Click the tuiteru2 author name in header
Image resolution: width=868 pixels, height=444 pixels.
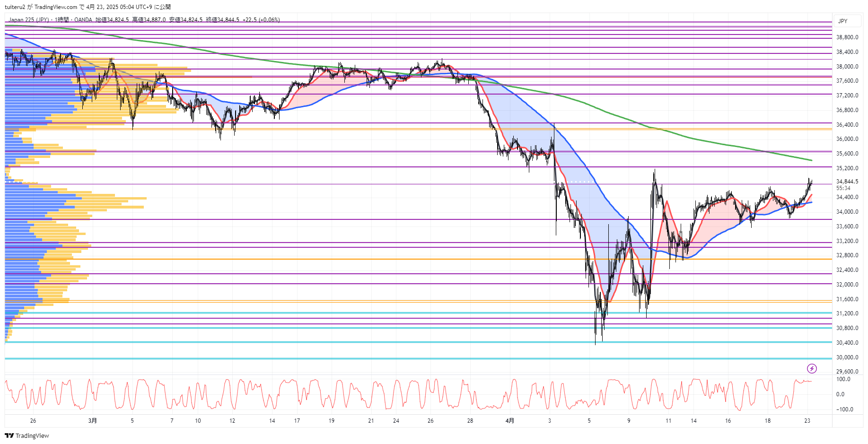[15, 7]
